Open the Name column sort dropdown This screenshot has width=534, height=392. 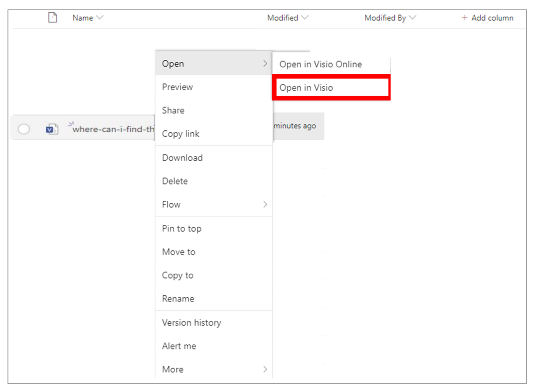point(88,18)
